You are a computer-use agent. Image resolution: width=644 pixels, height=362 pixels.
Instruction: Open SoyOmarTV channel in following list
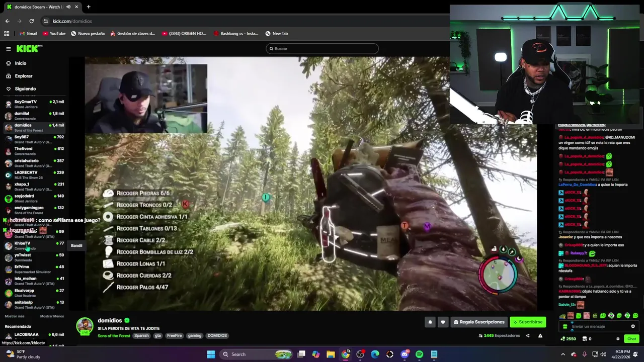pos(34,104)
